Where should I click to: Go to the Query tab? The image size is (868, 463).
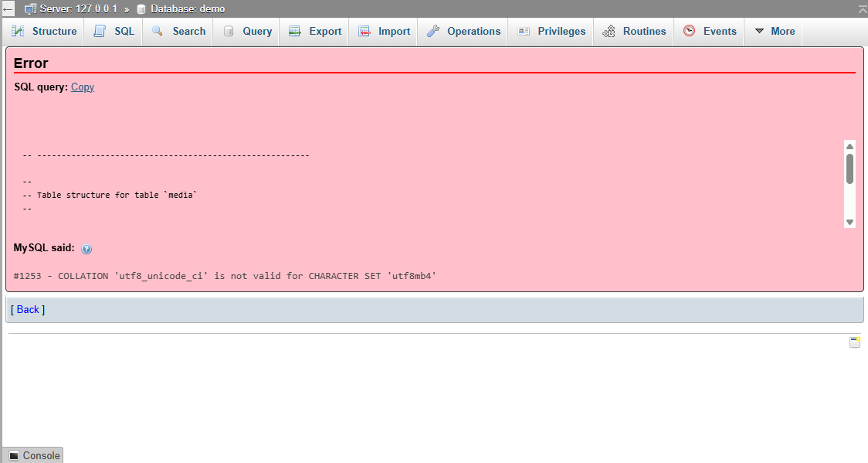pyautogui.click(x=247, y=32)
